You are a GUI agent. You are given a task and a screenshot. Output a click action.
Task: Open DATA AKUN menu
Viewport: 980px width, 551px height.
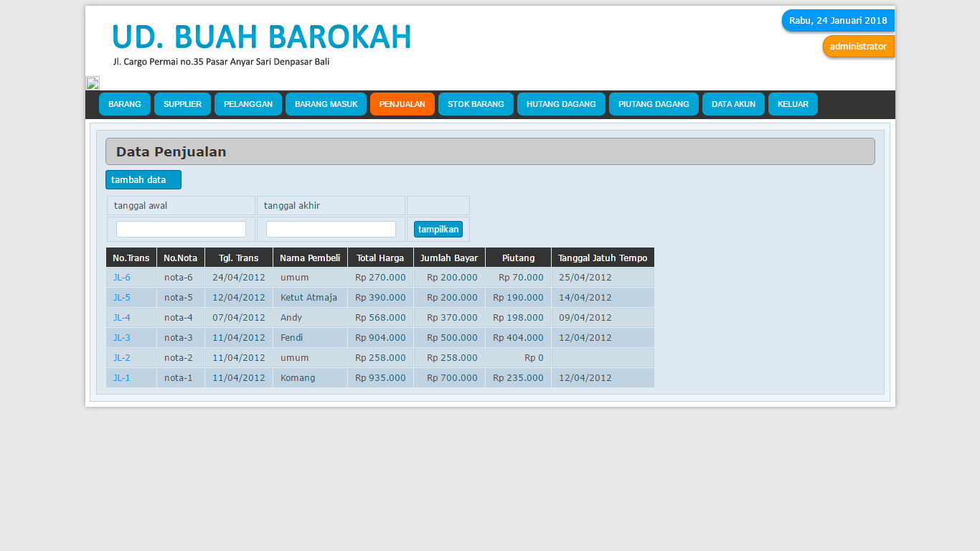733,104
